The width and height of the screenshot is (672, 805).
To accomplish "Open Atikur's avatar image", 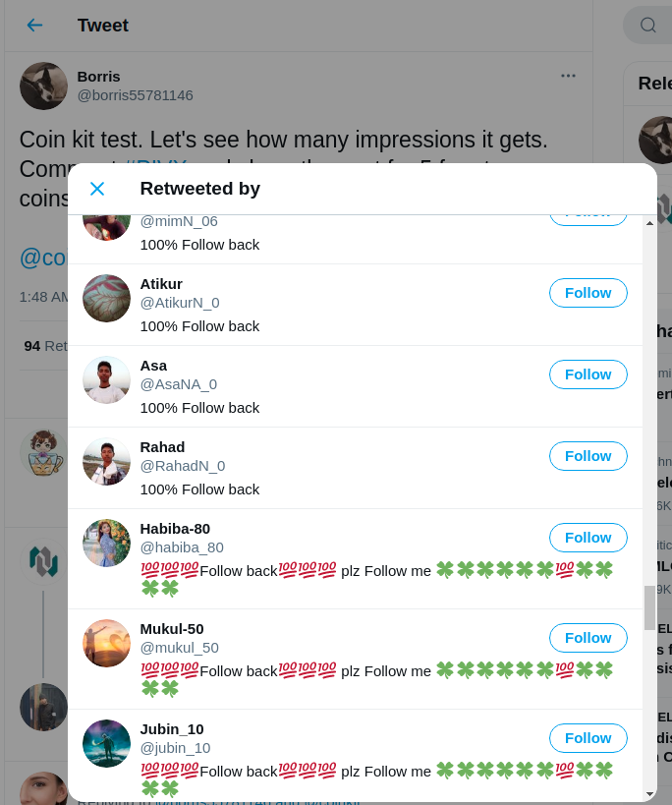I will (x=107, y=298).
